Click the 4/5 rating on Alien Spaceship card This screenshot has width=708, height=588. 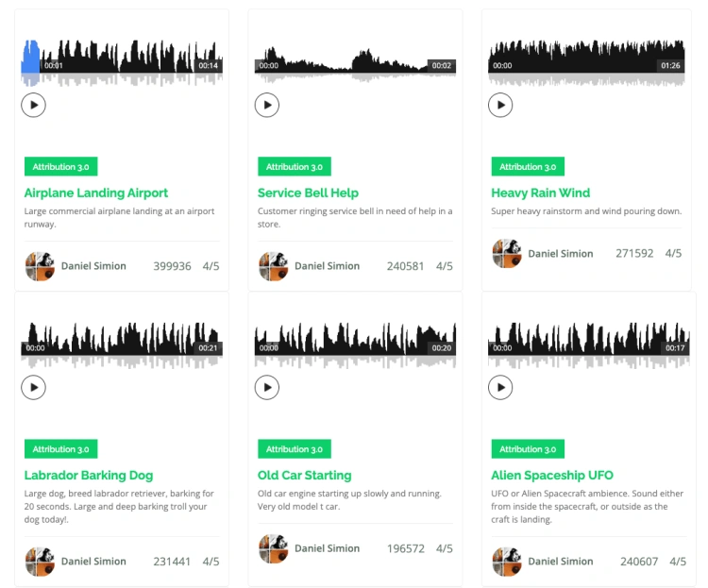coord(678,562)
